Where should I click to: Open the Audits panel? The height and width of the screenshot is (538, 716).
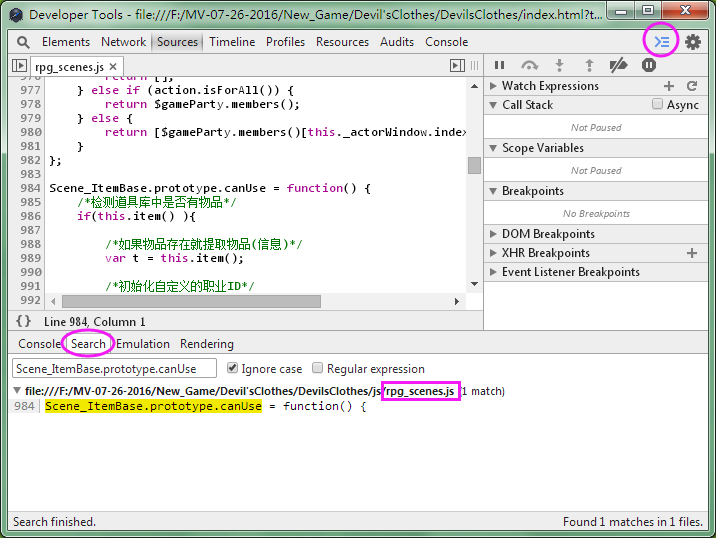click(x=397, y=42)
